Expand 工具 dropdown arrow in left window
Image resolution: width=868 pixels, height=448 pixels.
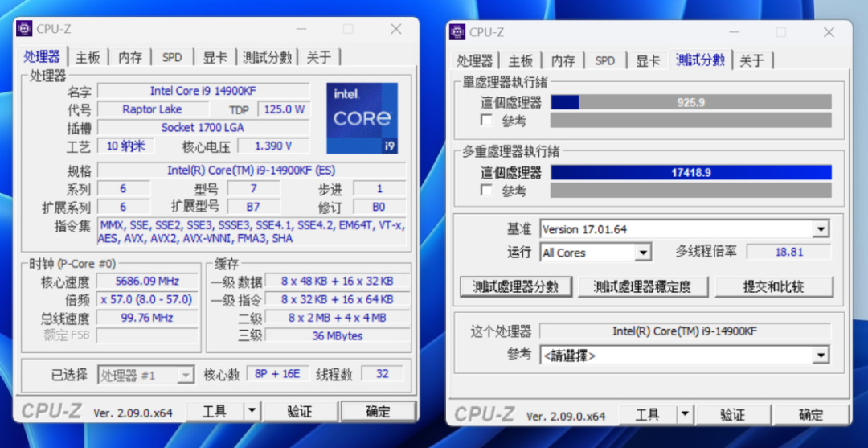click(252, 411)
